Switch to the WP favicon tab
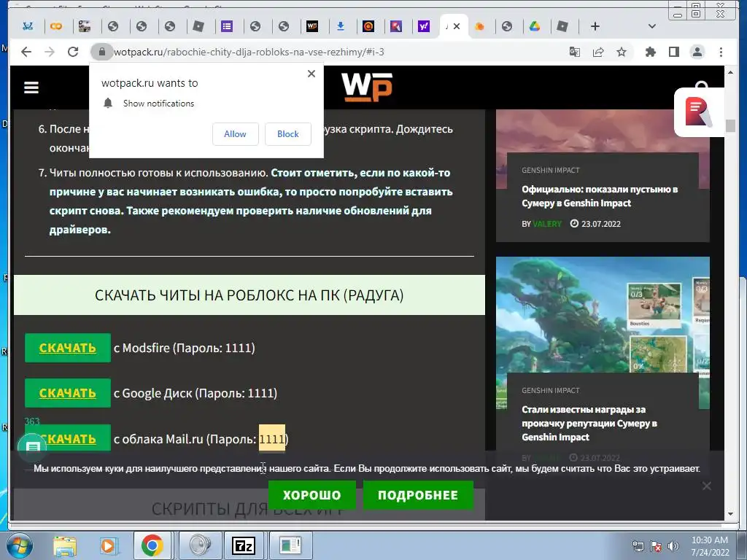The width and height of the screenshot is (747, 560). 312,26
